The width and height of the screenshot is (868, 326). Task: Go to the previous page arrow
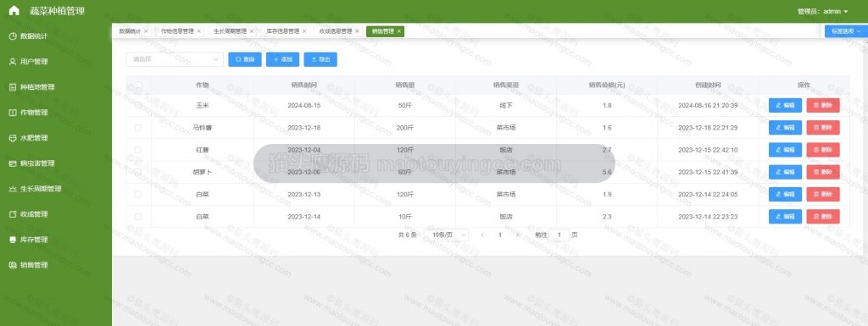(x=482, y=235)
